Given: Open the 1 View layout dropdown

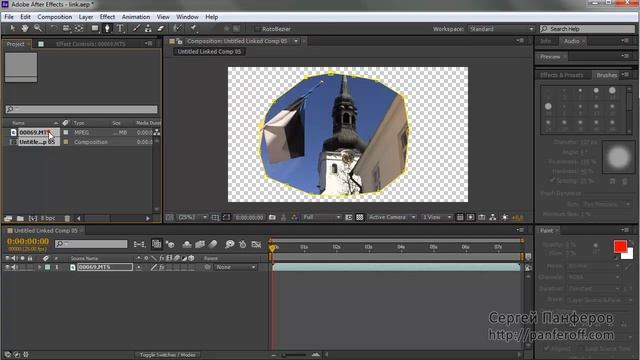Looking at the screenshot, I should 436,218.
